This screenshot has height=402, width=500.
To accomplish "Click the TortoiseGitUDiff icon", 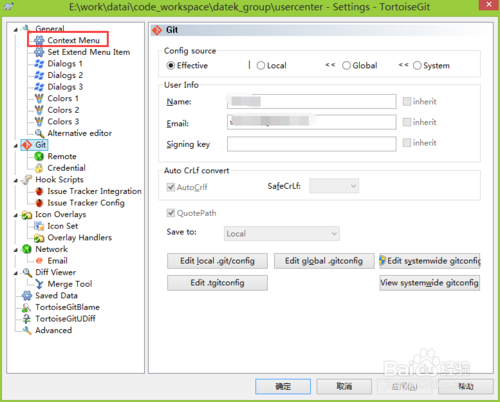I will click(x=27, y=319).
